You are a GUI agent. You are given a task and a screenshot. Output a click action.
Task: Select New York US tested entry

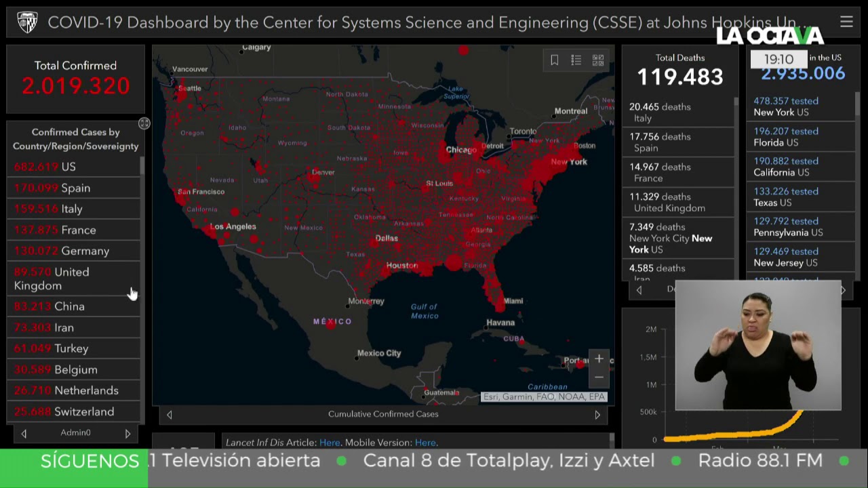coord(800,106)
